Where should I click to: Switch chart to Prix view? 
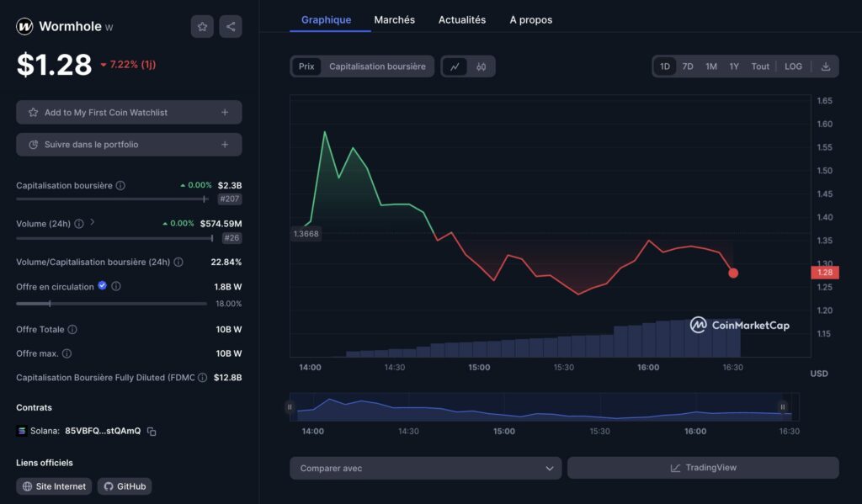306,66
